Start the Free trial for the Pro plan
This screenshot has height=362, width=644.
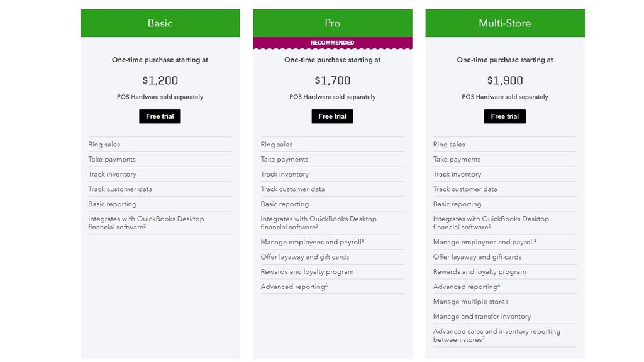[x=332, y=116]
